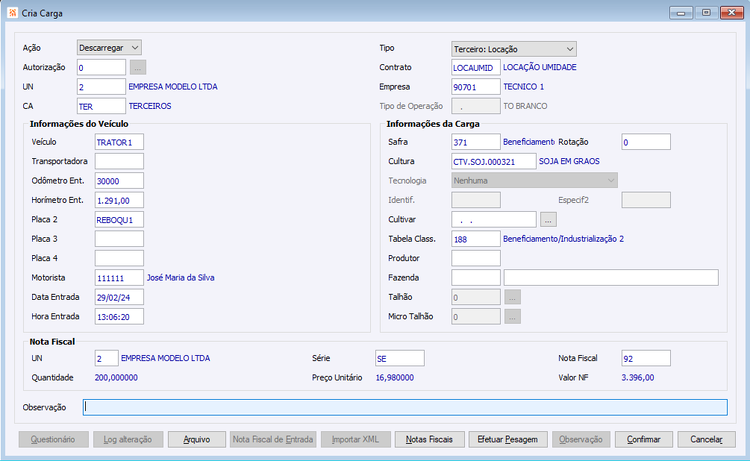The height and width of the screenshot is (461, 750).
Task: Click the Horímetro Ent. field 1.291,00
Action: pos(119,200)
